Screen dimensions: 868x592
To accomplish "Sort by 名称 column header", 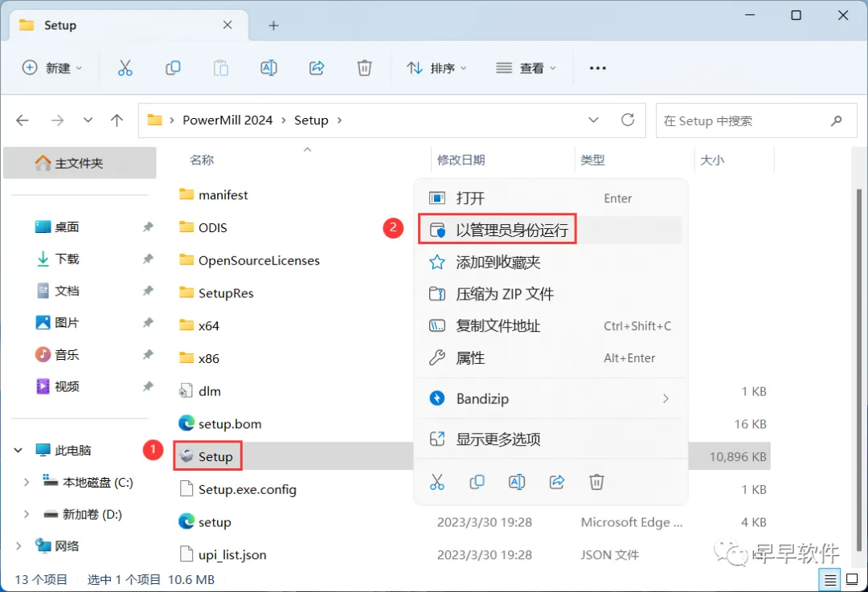I will click(x=202, y=161).
